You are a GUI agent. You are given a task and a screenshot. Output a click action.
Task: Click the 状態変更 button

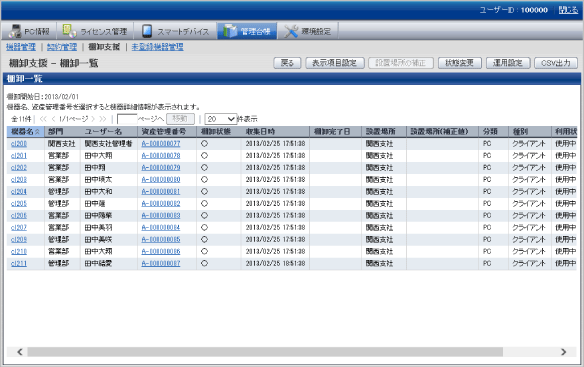[460, 63]
